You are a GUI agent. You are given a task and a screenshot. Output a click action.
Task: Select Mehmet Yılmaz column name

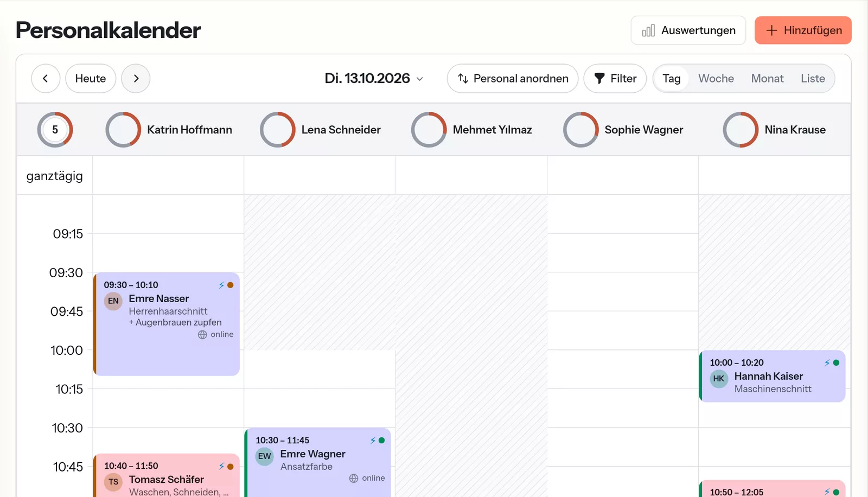coord(492,130)
